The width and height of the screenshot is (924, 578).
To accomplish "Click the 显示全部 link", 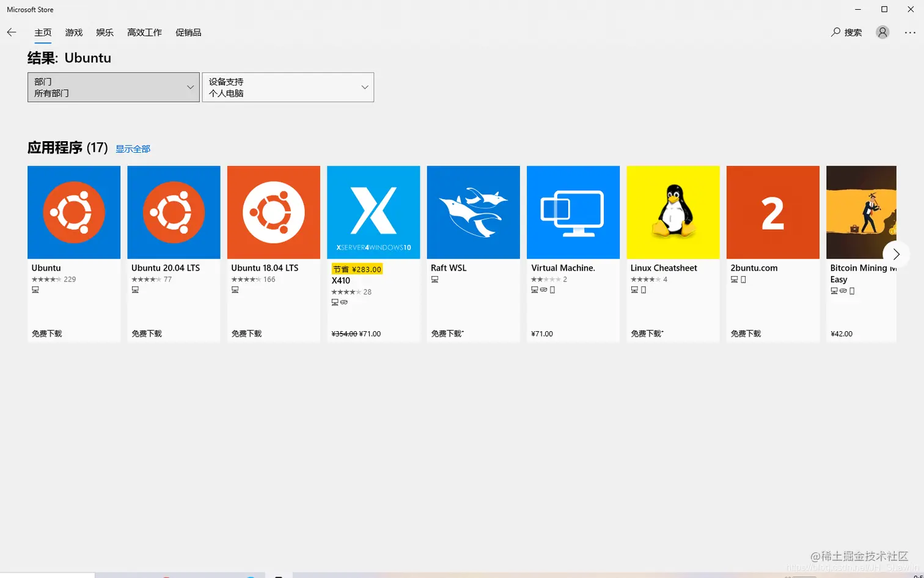I will (x=133, y=149).
